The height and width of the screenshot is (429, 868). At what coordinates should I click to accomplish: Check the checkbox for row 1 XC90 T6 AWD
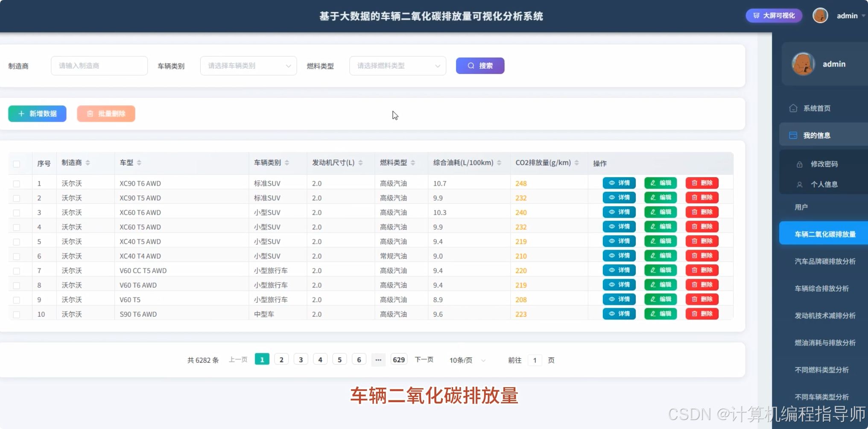pos(16,184)
